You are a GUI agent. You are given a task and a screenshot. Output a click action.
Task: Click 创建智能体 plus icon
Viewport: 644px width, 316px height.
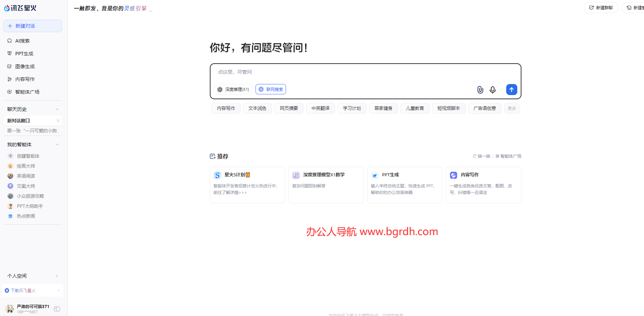(x=10, y=156)
